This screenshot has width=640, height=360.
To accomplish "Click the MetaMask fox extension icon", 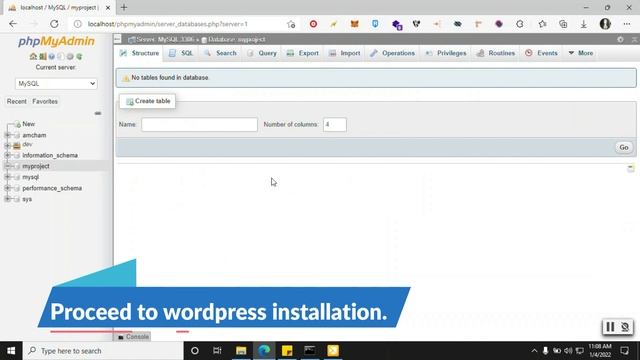I will coord(354,24).
